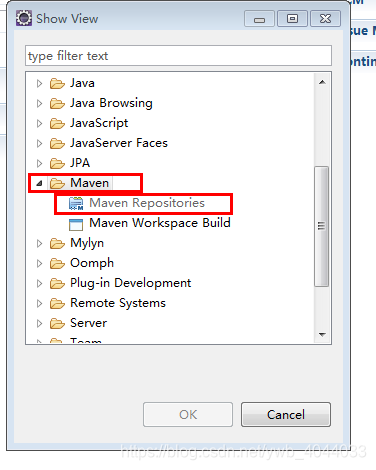Click the Show View dialog title icon
The width and height of the screenshot is (376, 470).
pos(24,18)
